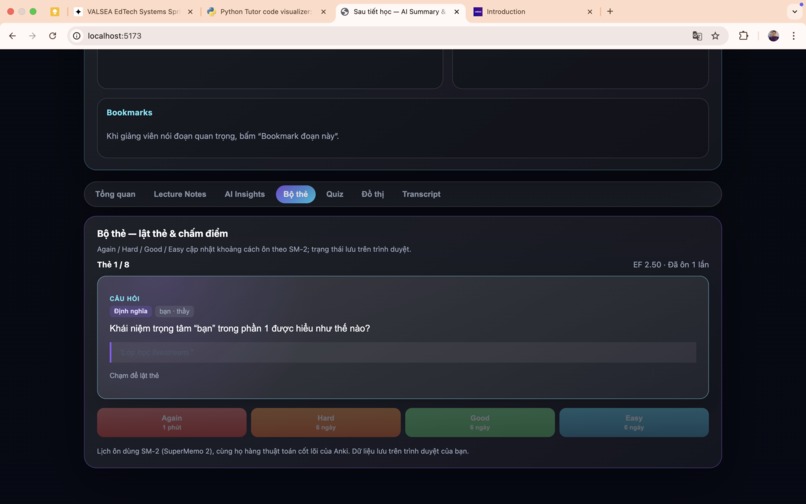Open a new tab with plus button
Screen dimensions: 806x504
point(610,11)
